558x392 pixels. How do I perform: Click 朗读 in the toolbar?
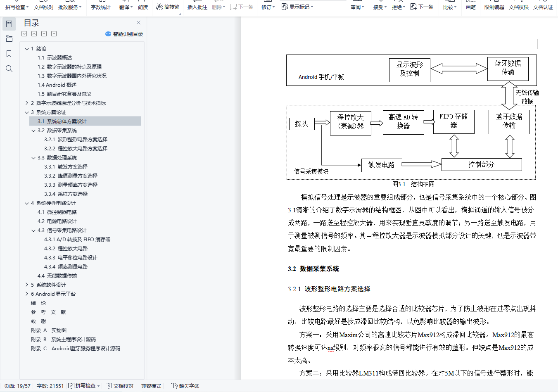coord(143,7)
